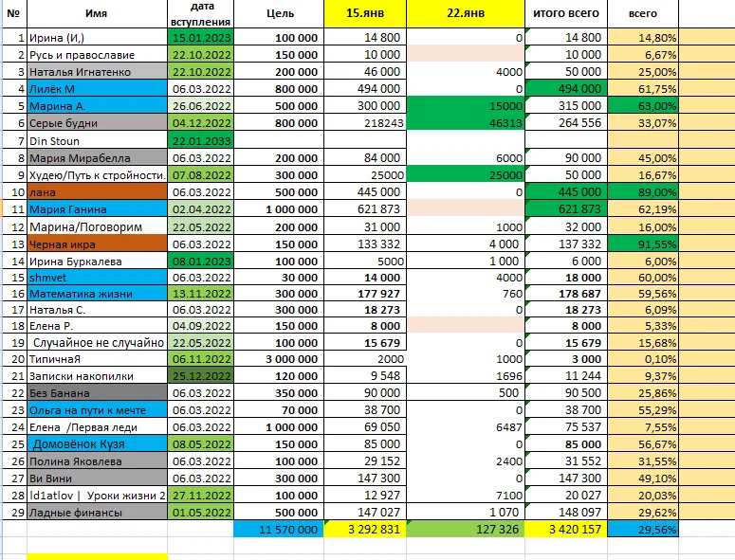Select the 'Имя' column header cell
This screenshot has height=560, width=735.
97,13
